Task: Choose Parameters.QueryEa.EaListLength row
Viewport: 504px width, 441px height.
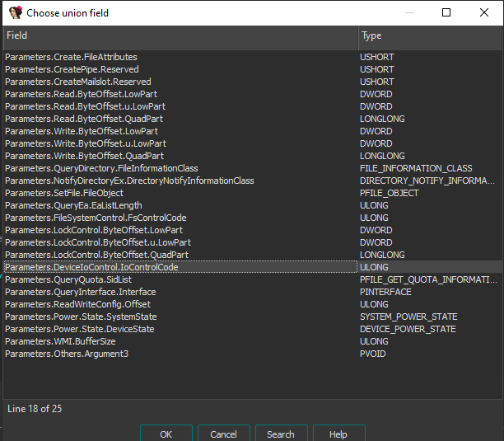Action: tap(73, 205)
